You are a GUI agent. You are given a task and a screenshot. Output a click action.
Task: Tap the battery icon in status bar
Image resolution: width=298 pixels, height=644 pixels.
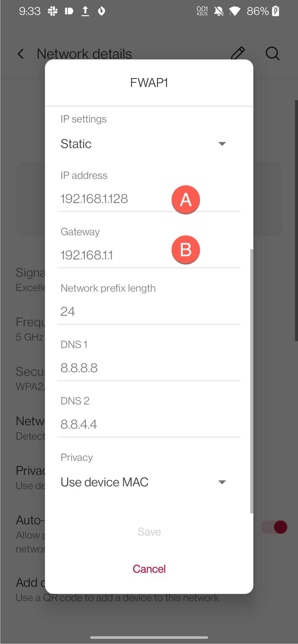[275, 11]
